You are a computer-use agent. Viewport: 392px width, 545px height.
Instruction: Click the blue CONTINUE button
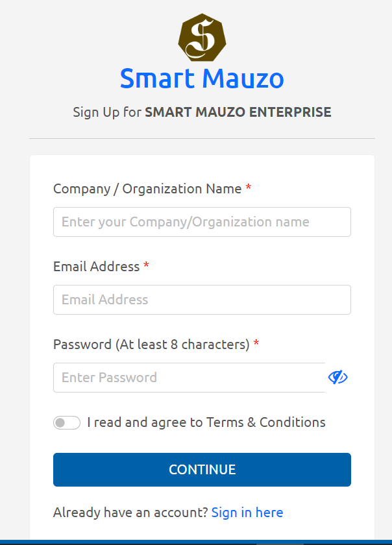[202, 470]
